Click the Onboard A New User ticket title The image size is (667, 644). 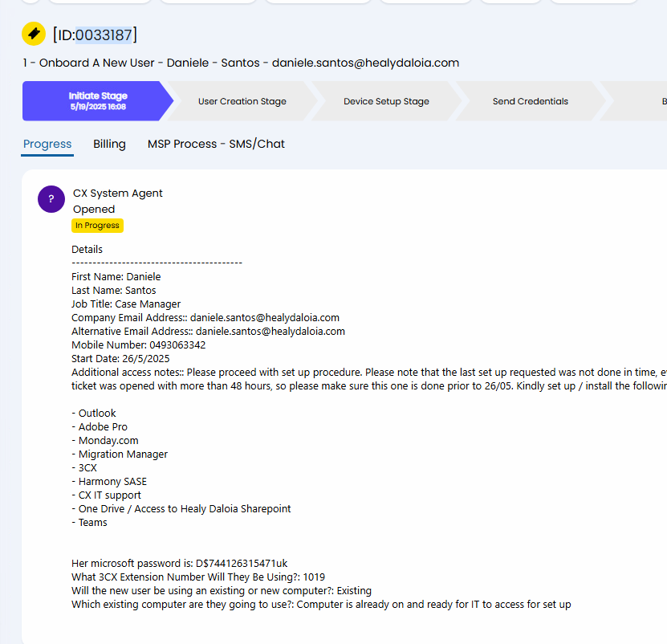click(x=241, y=63)
